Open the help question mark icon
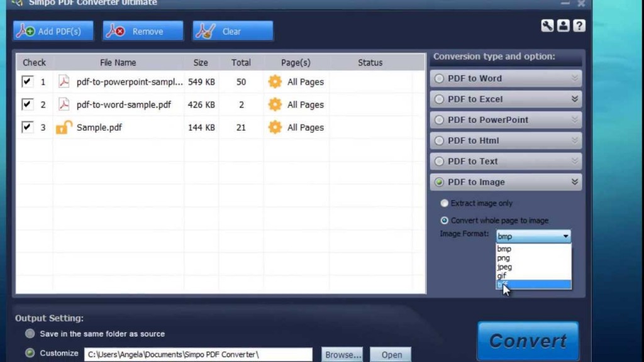The image size is (644, 362). [x=579, y=26]
